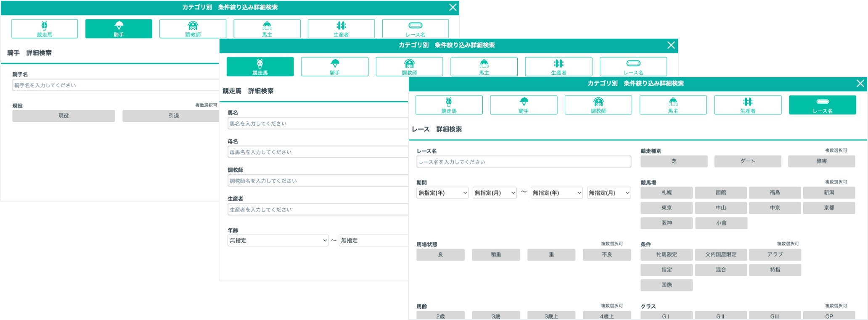Toggle the 札幌 racecourse filter
The height and width of the screenshot is (320, 868).
[666, 193]
